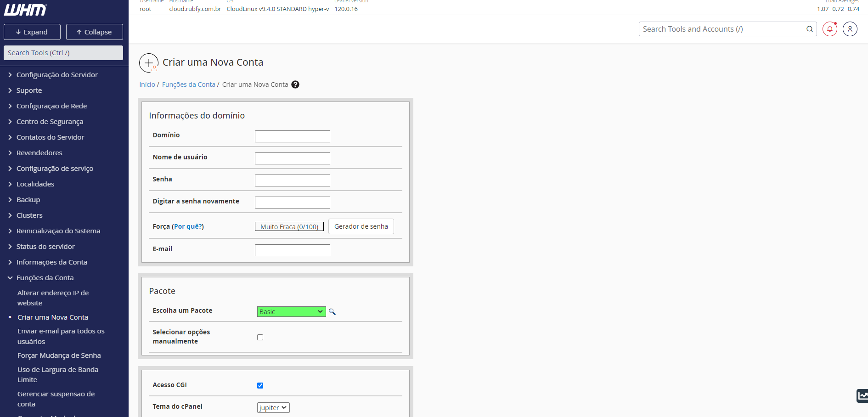
Task: Open Uso de Largura de Banda Limite
Action: pyautogui.click(x=58, y=374)
